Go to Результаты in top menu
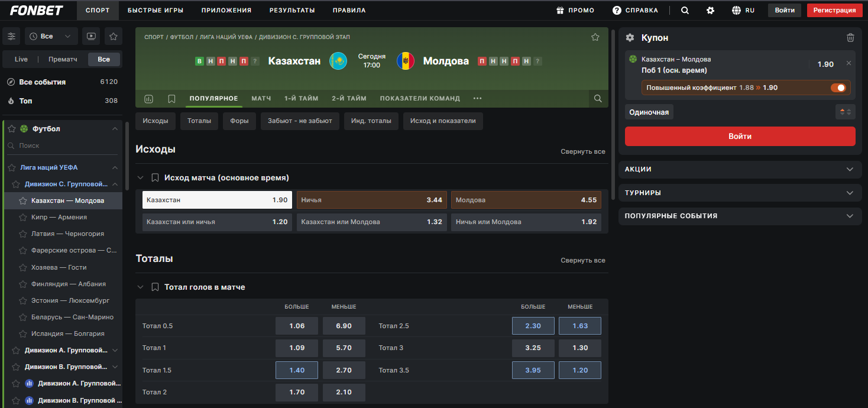 tap(292, 10)
